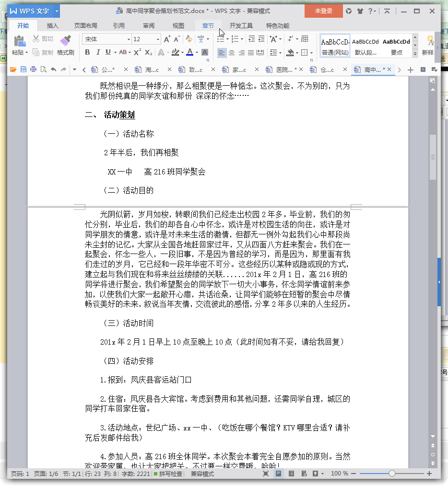Toggle right text alignment
Viewport: 448px width, 486px height.
pos(241,53)
